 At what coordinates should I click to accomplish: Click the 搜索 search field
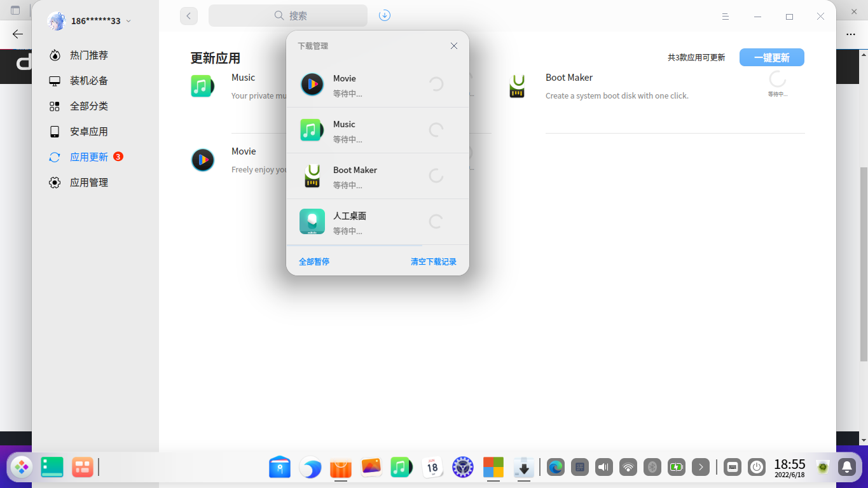288,16
